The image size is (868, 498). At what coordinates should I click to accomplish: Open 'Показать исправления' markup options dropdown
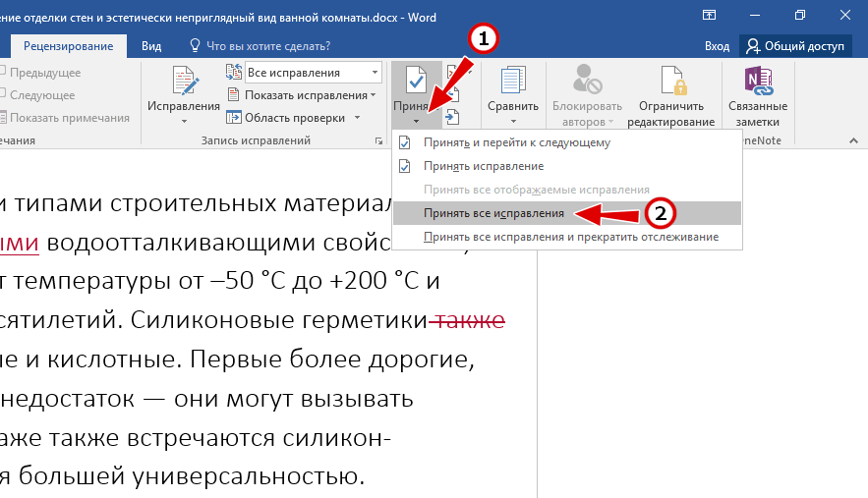302,95
